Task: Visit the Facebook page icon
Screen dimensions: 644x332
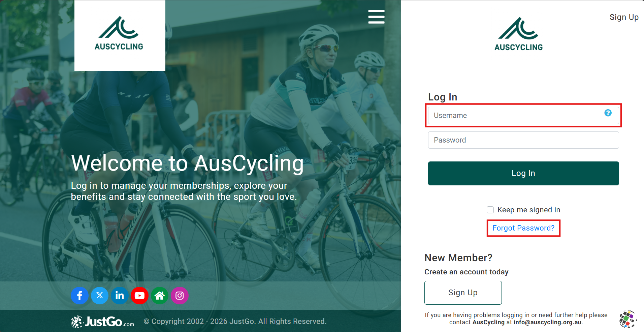Action: point(79,296)
